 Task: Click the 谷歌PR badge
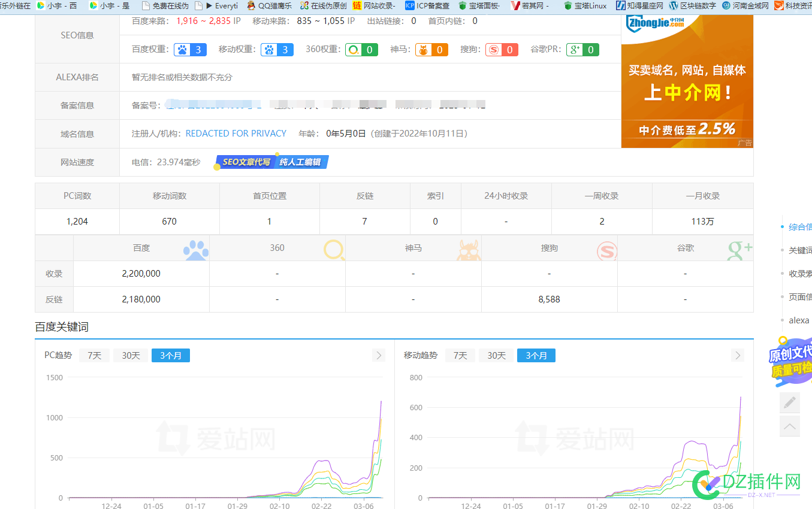coord(582,50)
